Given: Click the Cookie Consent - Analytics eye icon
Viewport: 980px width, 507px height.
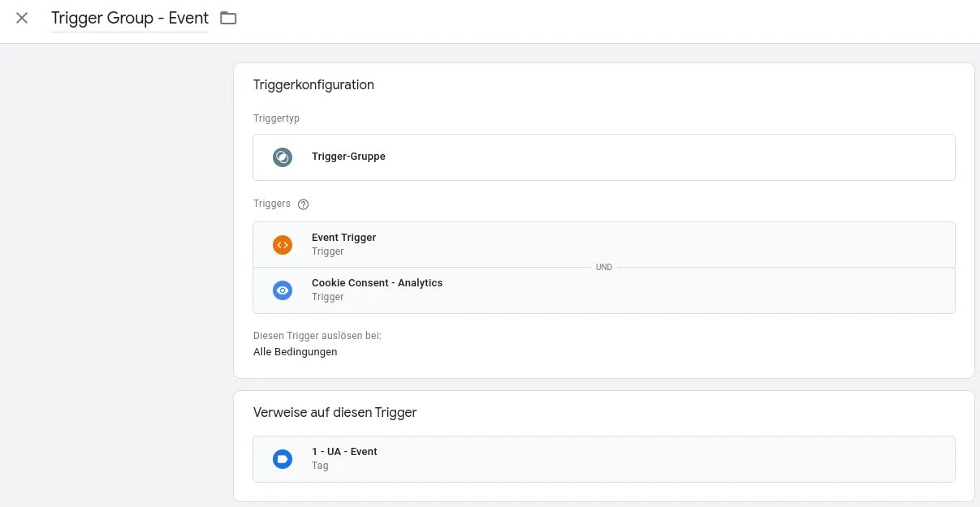Looking at the screenshot, I should point(282,290).
